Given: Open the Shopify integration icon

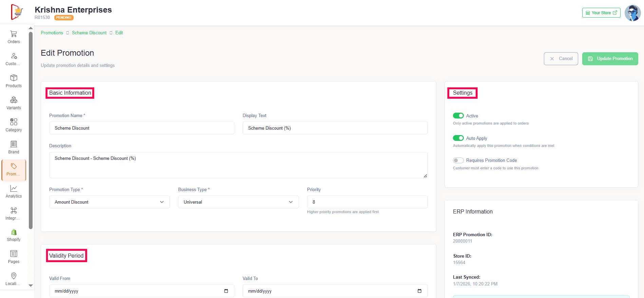Looking at the screenshot, I should [x=14, y=232].
